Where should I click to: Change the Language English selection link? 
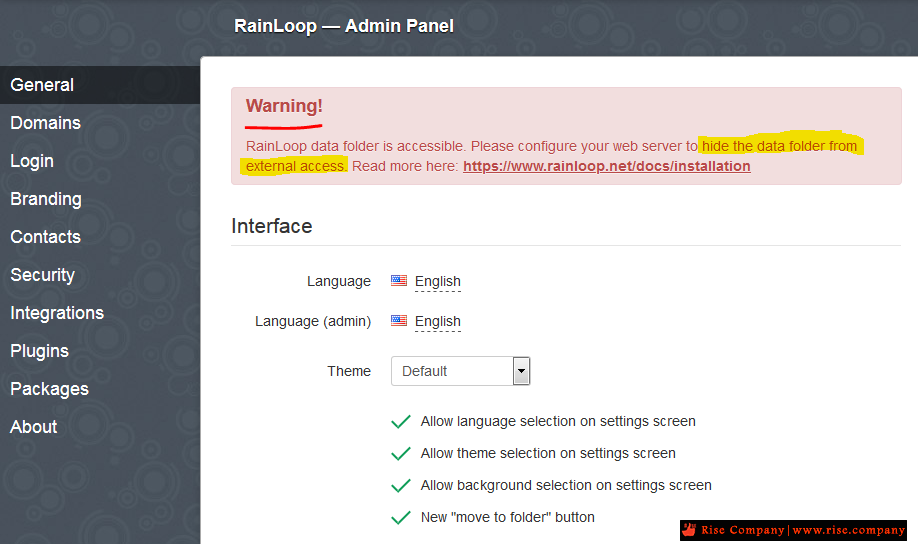click(x=437, y=282)
